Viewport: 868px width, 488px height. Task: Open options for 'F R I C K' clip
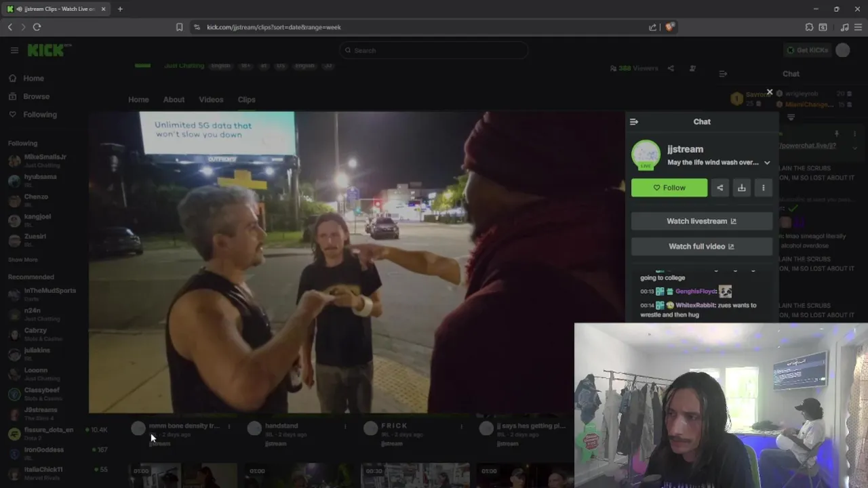click(461, 426)
